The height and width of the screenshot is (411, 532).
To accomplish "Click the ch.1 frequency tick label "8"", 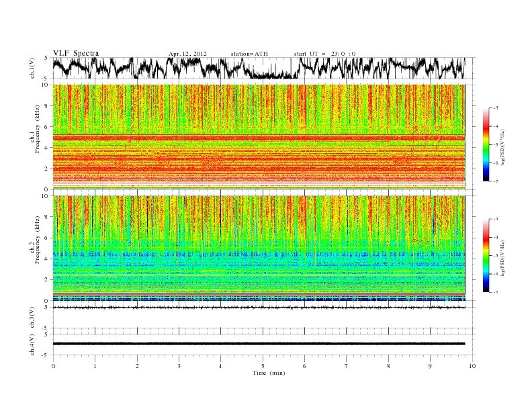I will pos(46,106).
